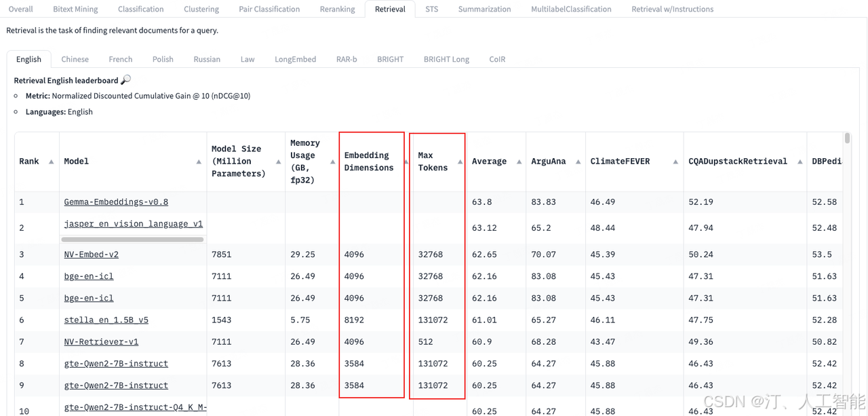Open NV-Retriever-v1 model link
868x416 pixels.
[x=101, y=341]
